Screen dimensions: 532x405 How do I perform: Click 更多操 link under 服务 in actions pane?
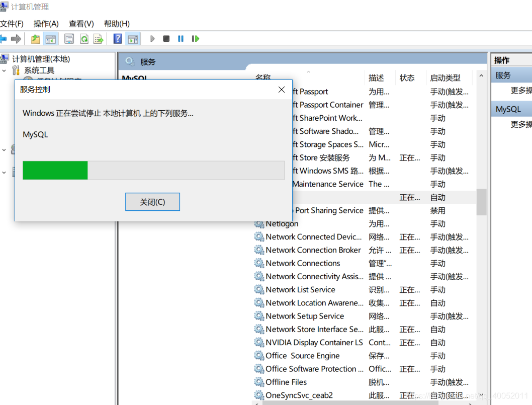coord(521,90)
